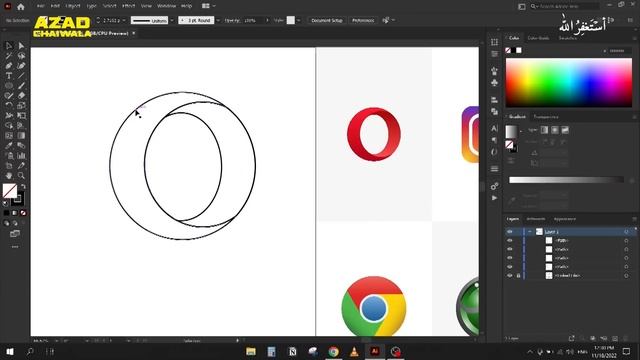Select the Hand tool

(x=9, y=176)
